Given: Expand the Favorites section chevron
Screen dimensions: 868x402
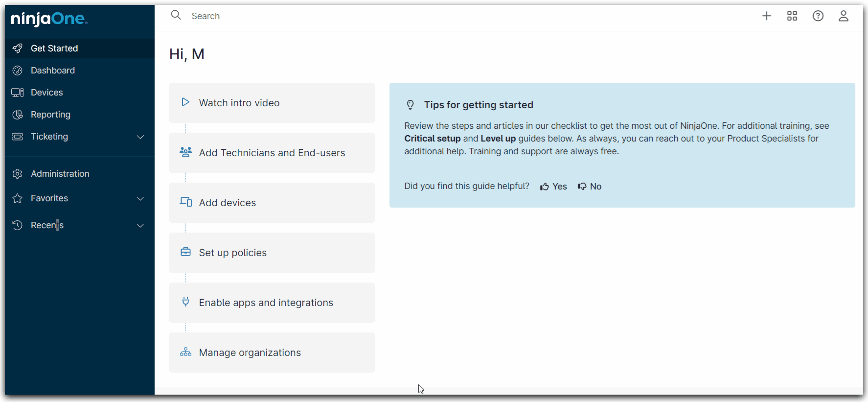Looking at the screenshot, I should (140, 199).
